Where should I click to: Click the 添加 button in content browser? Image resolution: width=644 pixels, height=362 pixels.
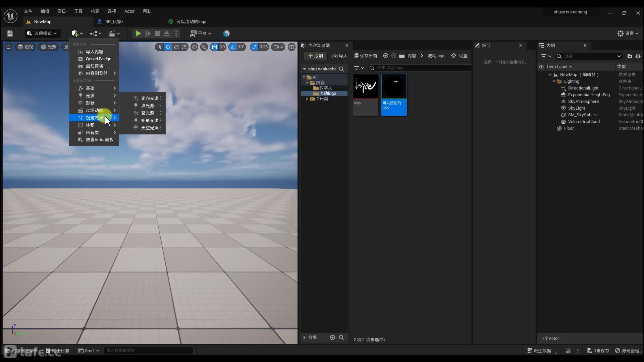pyautogui.click(x=315, y=56)
